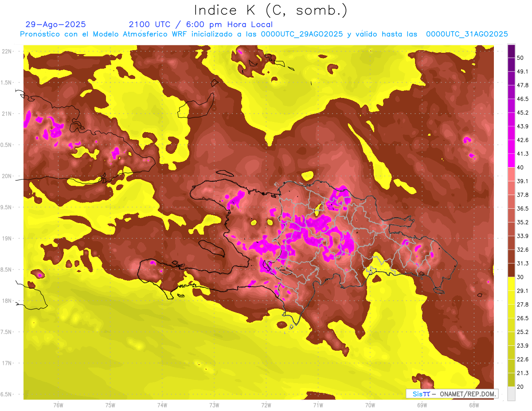Click the "21N" latitude label
Viewport: 532px width, 411px height.
7,114
